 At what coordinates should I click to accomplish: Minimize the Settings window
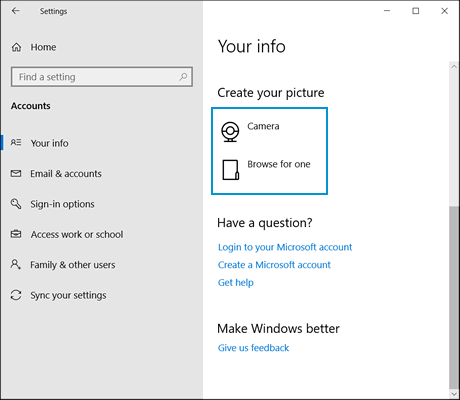tap(387, 11)
